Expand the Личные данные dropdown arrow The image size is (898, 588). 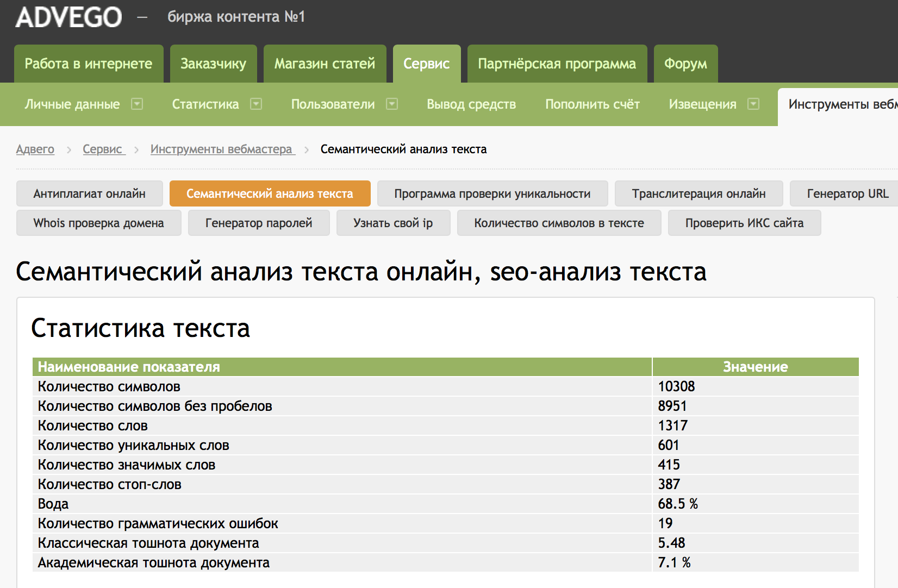coord(137,104)
